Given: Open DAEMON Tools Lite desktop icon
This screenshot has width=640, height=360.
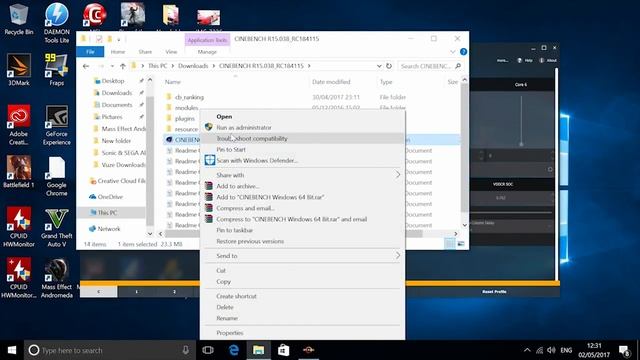Looking at the screenshot, I should click(x=56, y=23).
